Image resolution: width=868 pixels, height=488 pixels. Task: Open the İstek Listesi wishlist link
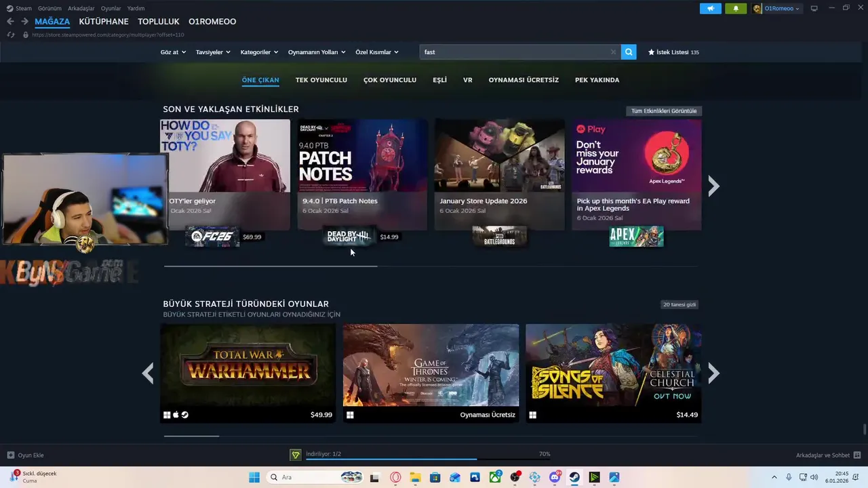(x=673, y=52)
